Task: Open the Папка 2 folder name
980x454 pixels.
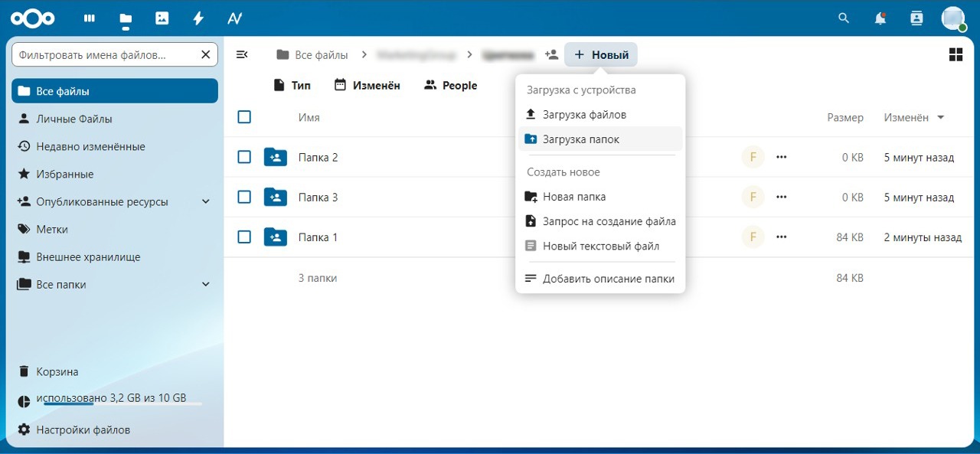Action: (x=318, y=157)
